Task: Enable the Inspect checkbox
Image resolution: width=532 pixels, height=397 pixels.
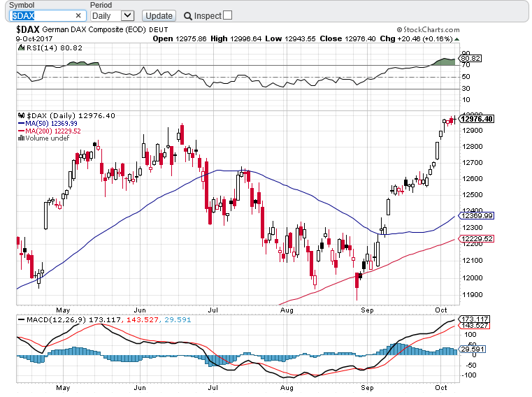Action: click(228, 15)
